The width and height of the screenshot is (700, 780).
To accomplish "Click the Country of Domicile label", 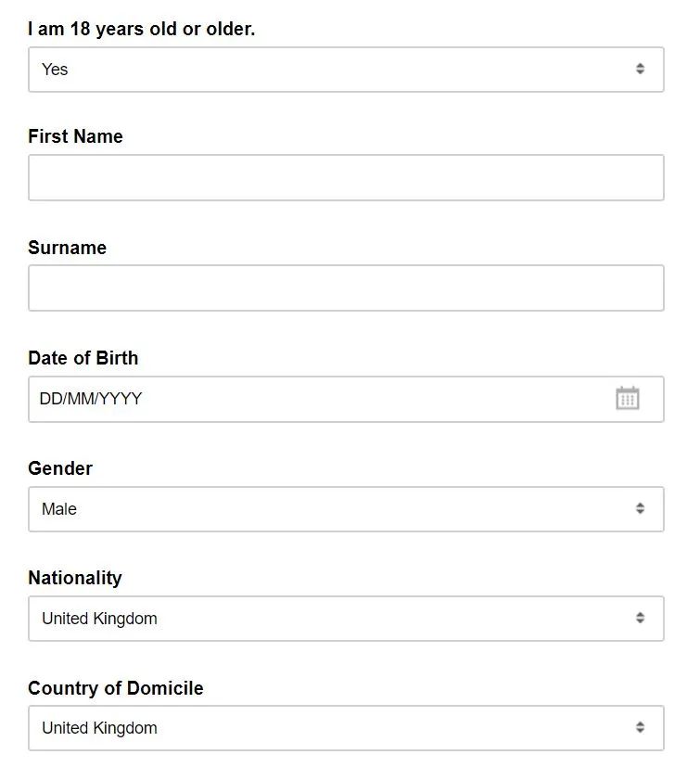I will 116,688.
